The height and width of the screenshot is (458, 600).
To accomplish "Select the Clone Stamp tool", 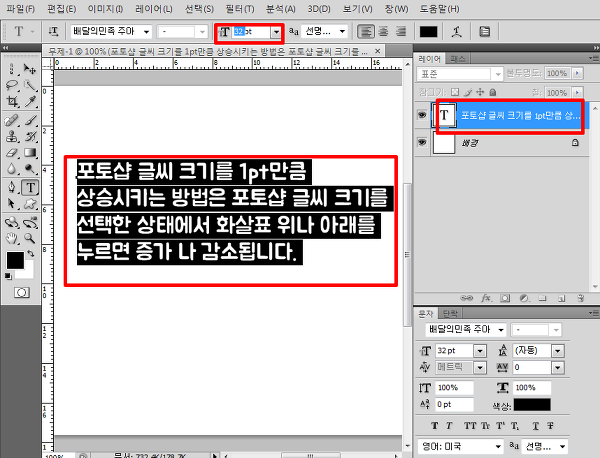I will point(12,136).
